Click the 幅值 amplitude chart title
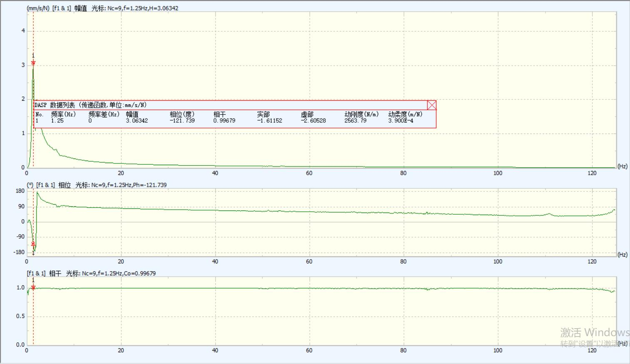The image size is (630, 364). click(80, 8)
